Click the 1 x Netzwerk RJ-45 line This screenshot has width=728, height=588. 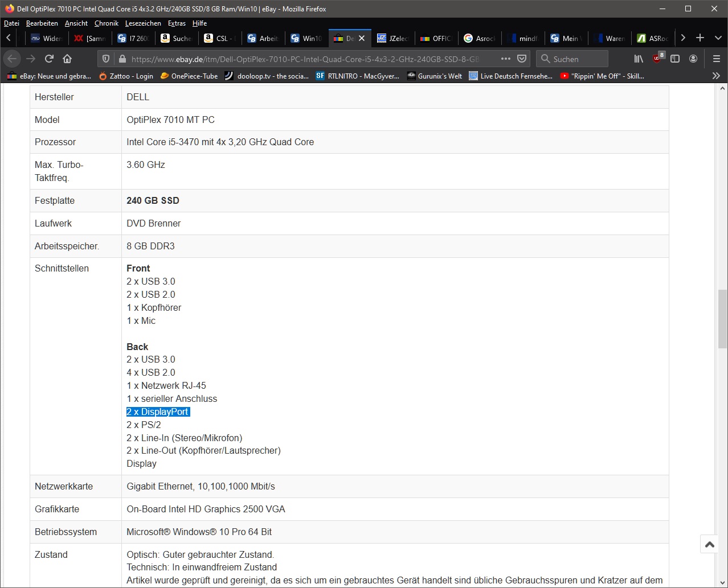tap(166, 385)
